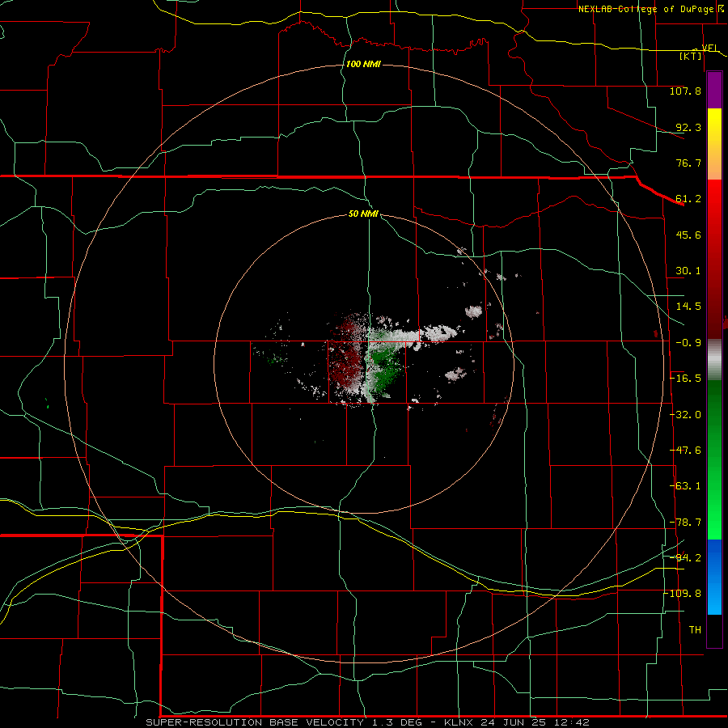The width and height of the screenshot is (728, 728).
Task: Pick the green segment of the color bar
Action: [x=714, y=459]
